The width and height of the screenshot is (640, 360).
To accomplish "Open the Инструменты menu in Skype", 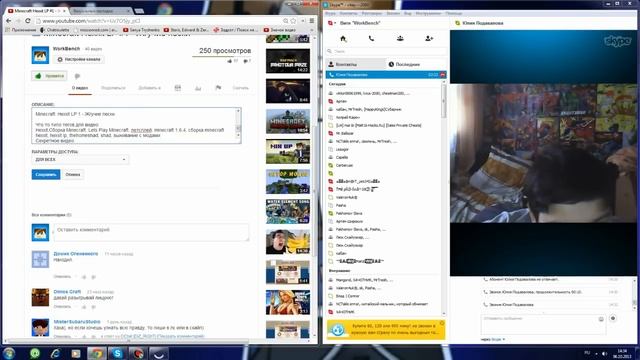I will pos(428,13).
